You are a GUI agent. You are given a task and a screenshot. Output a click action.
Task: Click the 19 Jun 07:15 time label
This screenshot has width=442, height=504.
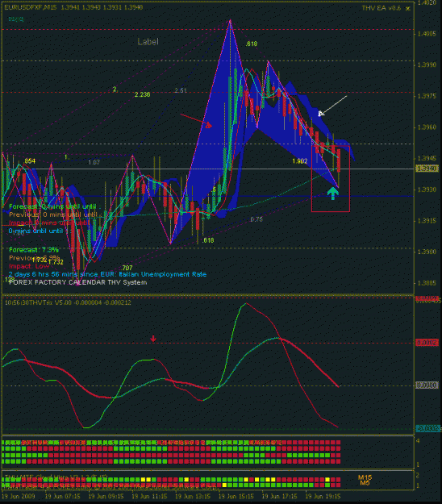pyautogui.click(x=62, y=496)
